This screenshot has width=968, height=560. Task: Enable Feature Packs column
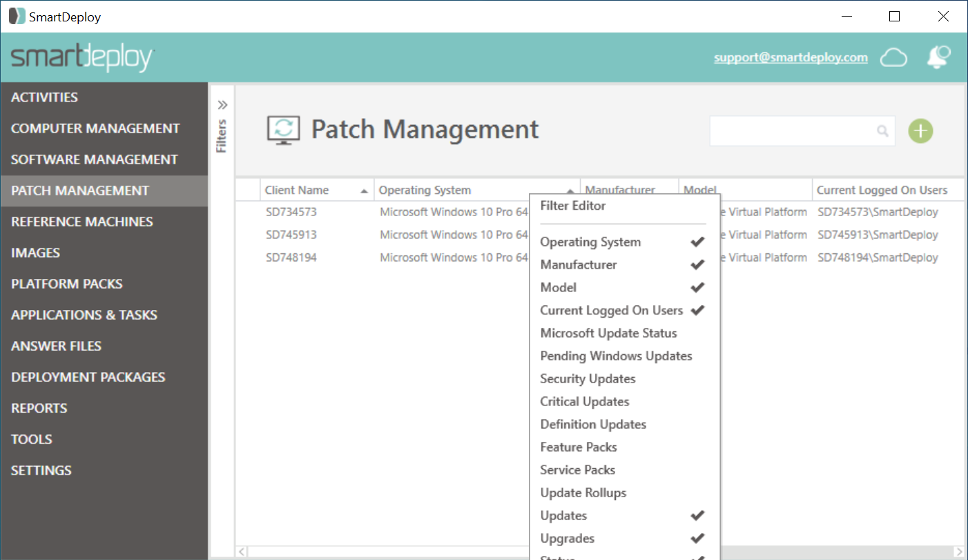pos(624,447)
